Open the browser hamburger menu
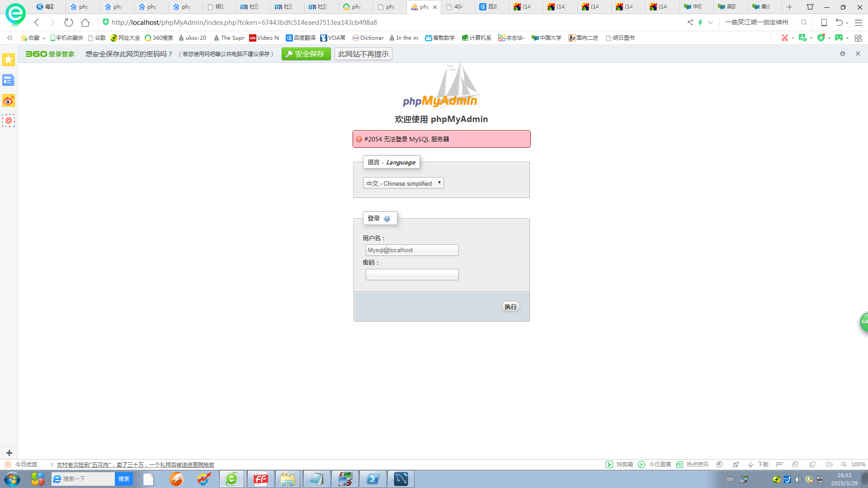This screenshot has height=488, width=868. (859, 22)
